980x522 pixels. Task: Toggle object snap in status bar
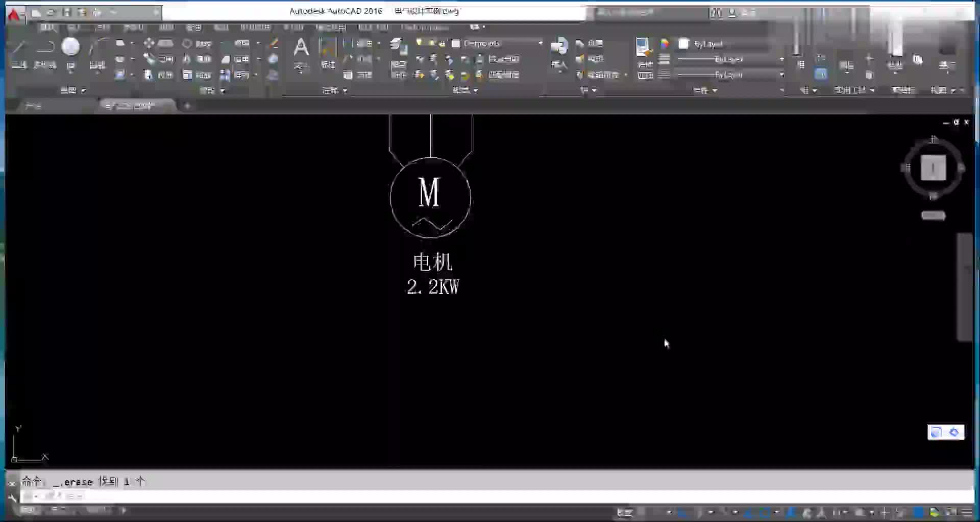[765, 512]
